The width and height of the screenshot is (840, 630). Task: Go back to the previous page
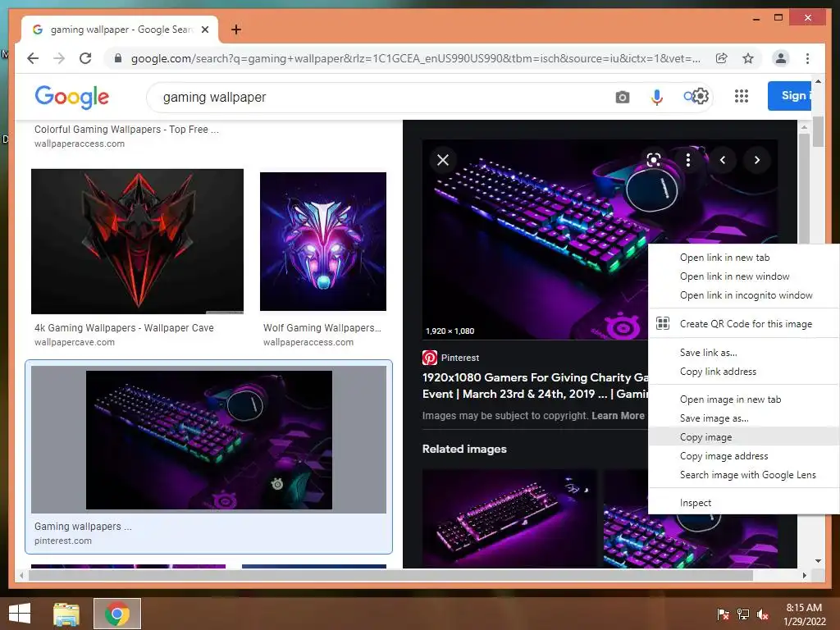[x=33, y=58]
